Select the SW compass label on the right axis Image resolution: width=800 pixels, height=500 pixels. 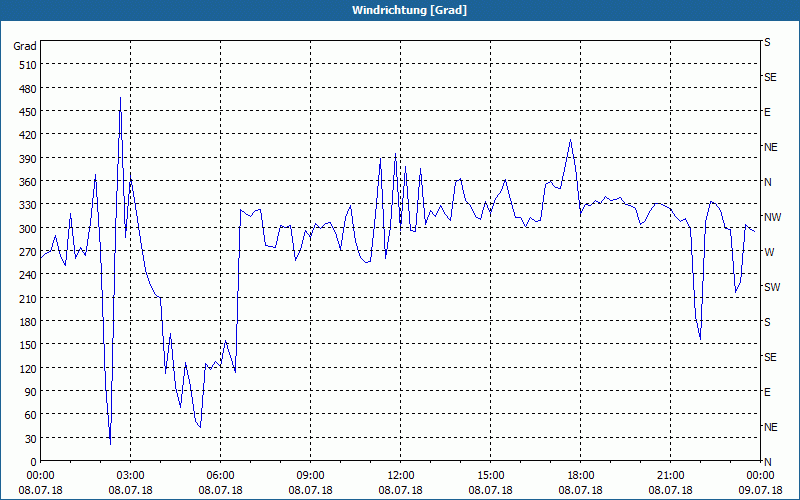tap(772, 287)
